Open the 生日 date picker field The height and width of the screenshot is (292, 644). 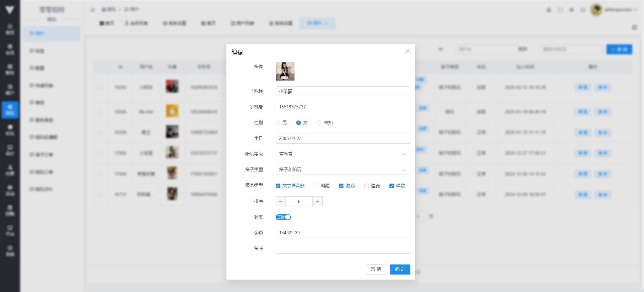click(342, 139)
